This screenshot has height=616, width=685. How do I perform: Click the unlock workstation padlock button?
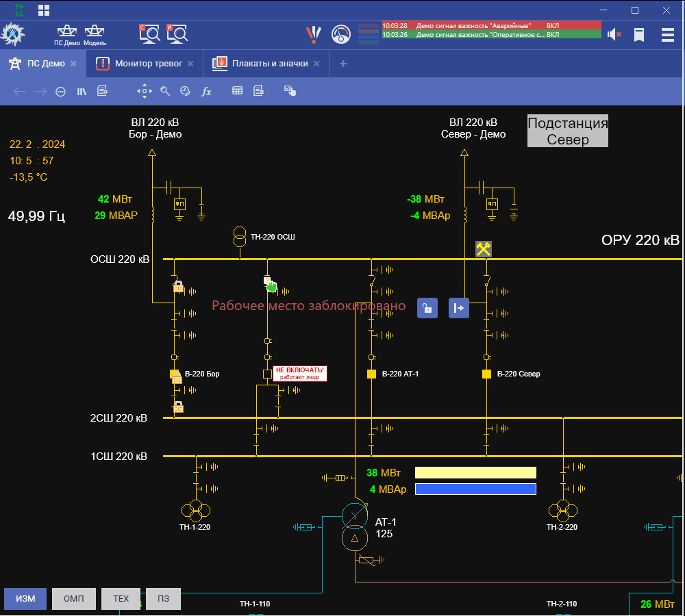pyautogui.click(x=427, y=308)
